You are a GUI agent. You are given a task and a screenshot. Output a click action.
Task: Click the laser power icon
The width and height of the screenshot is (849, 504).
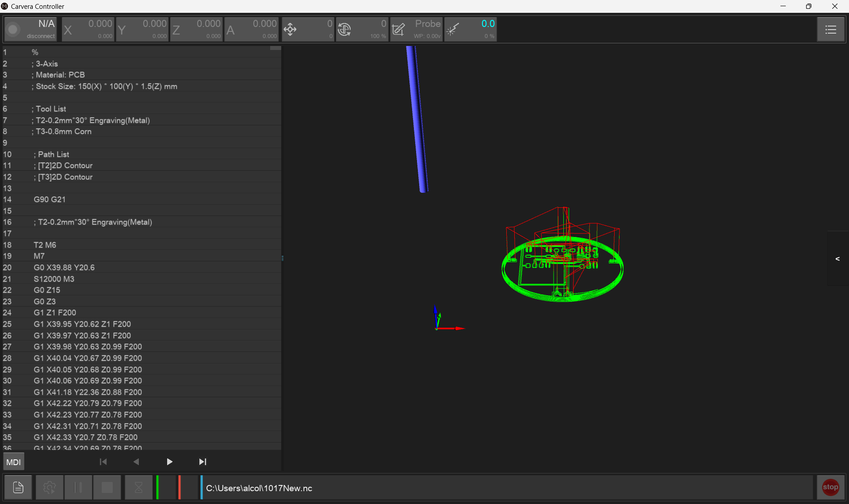[x=452, y=30]
